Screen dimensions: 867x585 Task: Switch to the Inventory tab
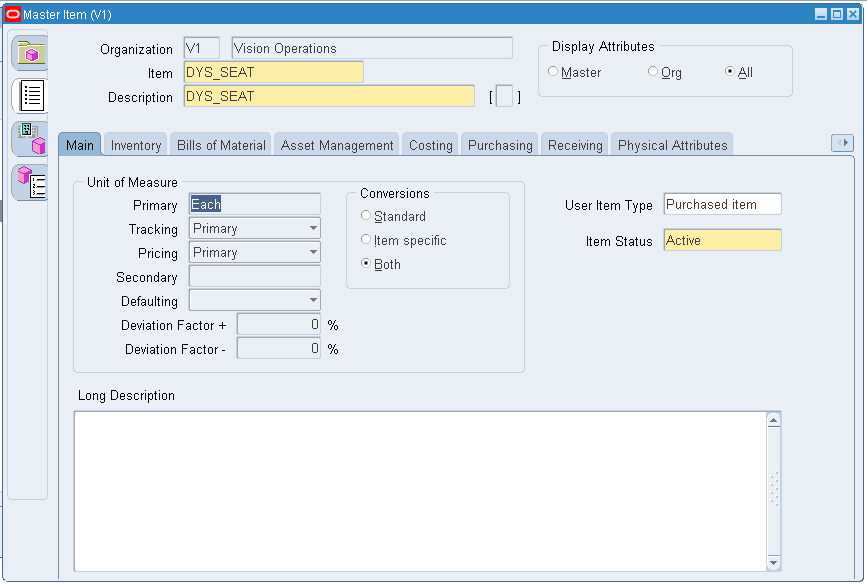(x=135, y=145)
